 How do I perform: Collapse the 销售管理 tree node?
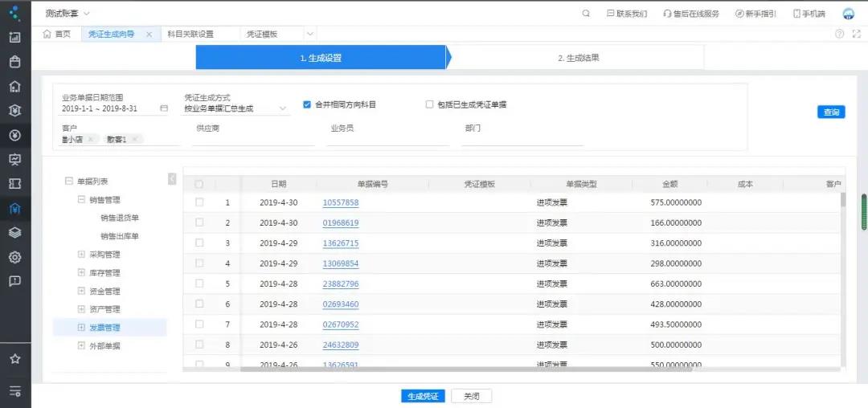(x=81, y=199)
